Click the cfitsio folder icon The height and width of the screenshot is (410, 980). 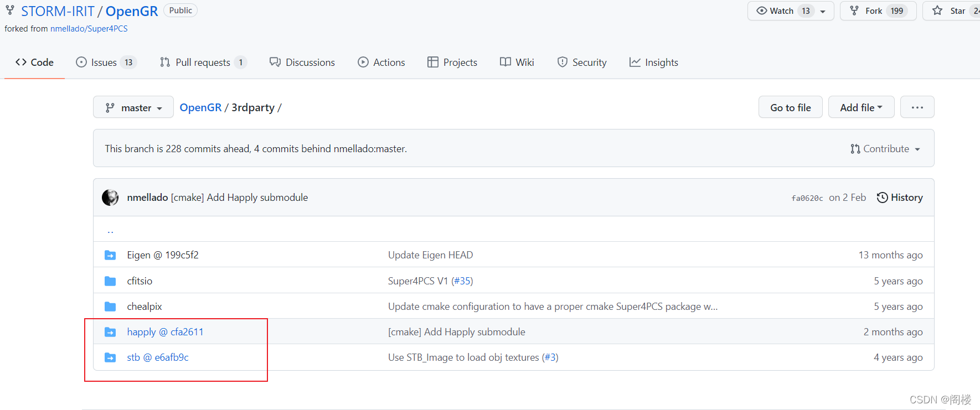tap(110, 281)
